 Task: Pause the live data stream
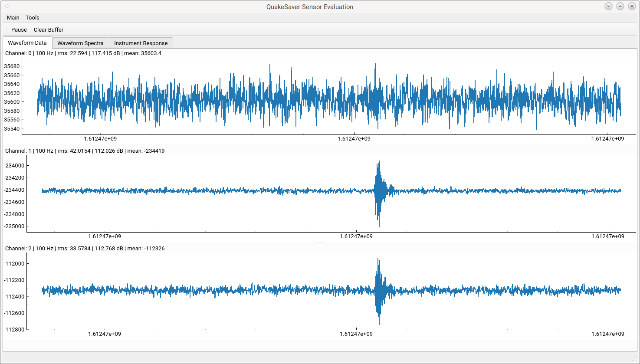click(x=19, y=30)
